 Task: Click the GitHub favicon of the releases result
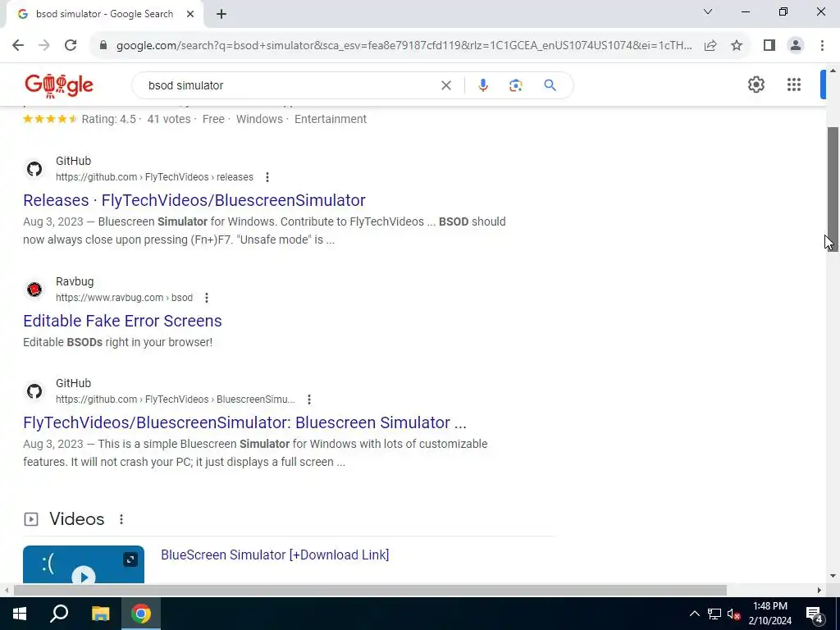coord(34,169)
